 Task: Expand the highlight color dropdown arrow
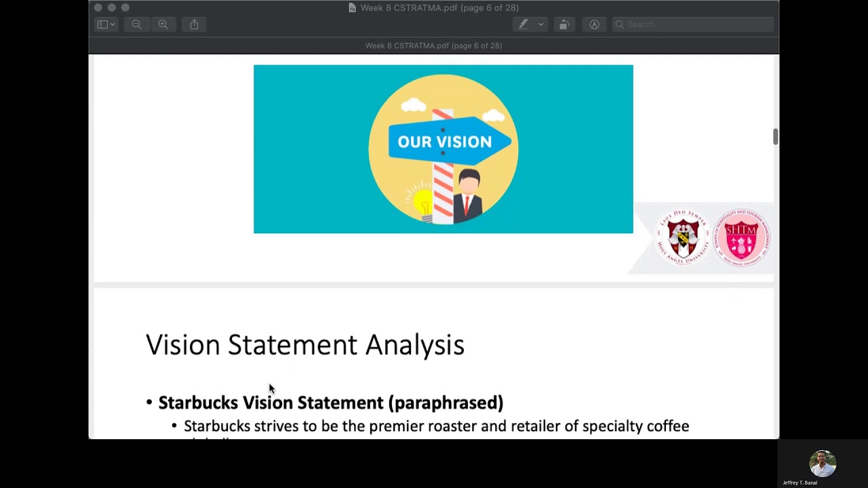[x=540, y=24]
